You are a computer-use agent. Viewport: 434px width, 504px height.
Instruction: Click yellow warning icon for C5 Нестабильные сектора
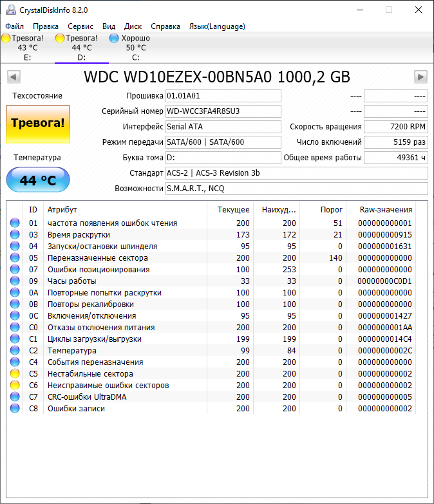point(15,373)
